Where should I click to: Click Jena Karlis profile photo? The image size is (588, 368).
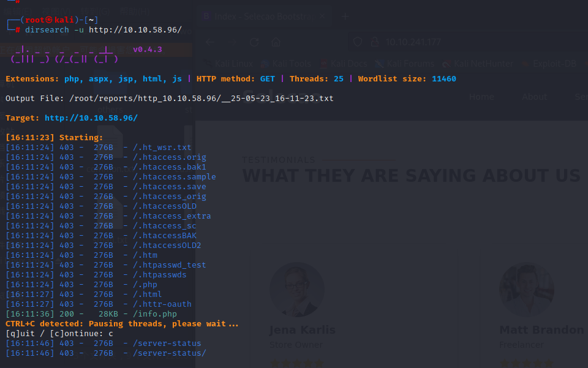tap(296, 290)
